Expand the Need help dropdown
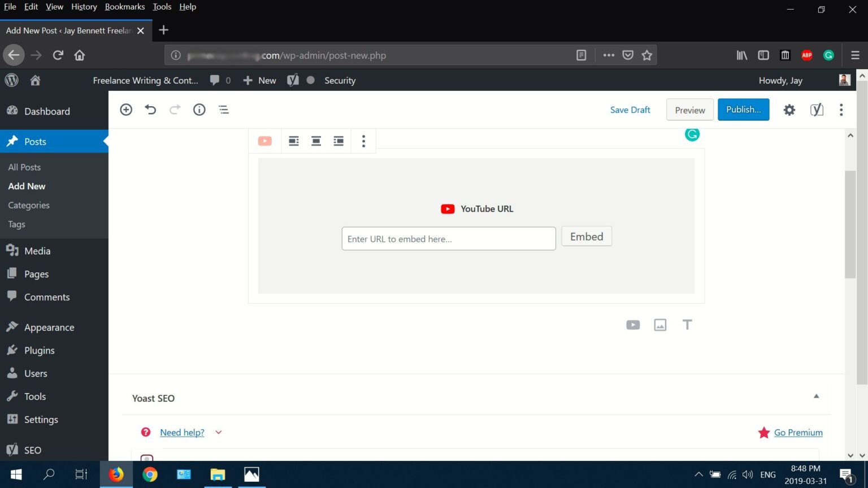 218,432
